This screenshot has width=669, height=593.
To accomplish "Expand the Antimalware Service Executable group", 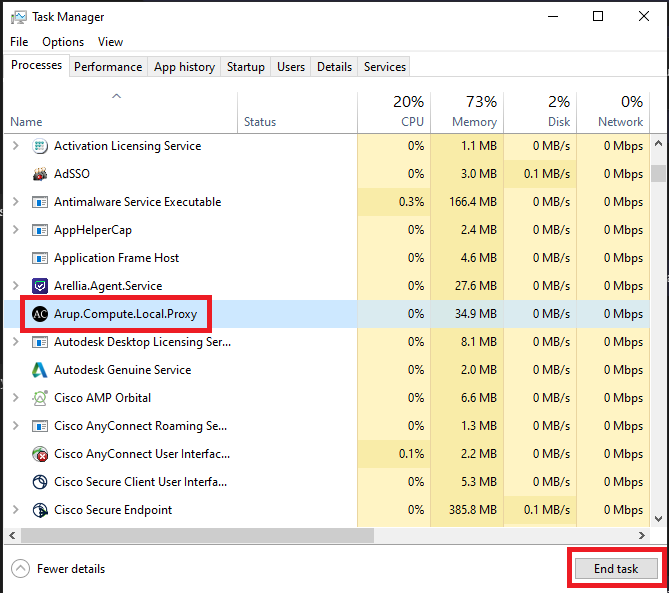I will (x=16, y=202).
